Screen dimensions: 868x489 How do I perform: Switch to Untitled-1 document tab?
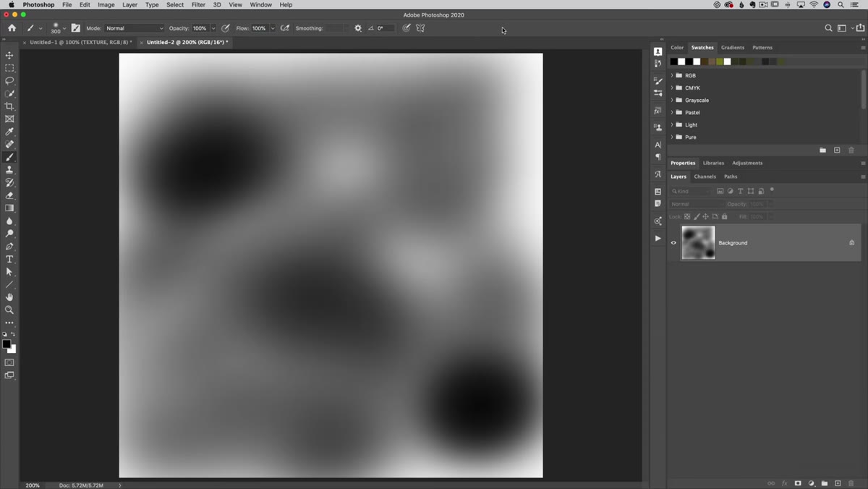(x=80, y=42)
